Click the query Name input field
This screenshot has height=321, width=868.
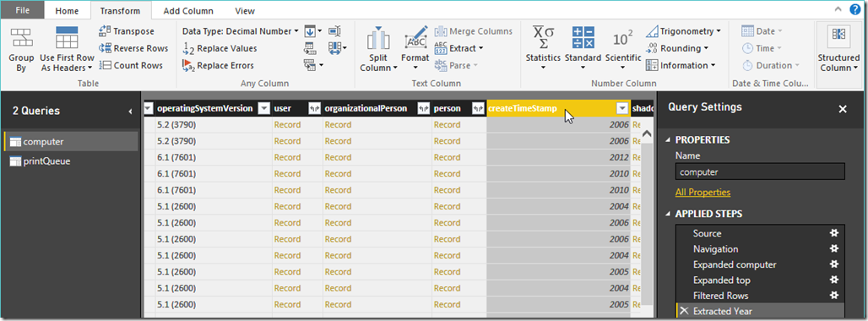(x=760, y=171)
